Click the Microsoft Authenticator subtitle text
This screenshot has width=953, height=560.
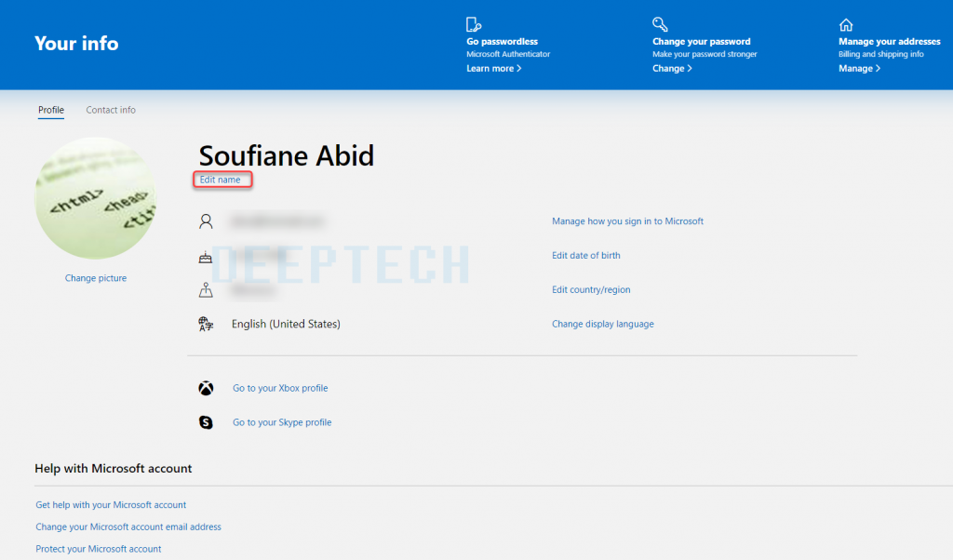(x=508, y=54)
